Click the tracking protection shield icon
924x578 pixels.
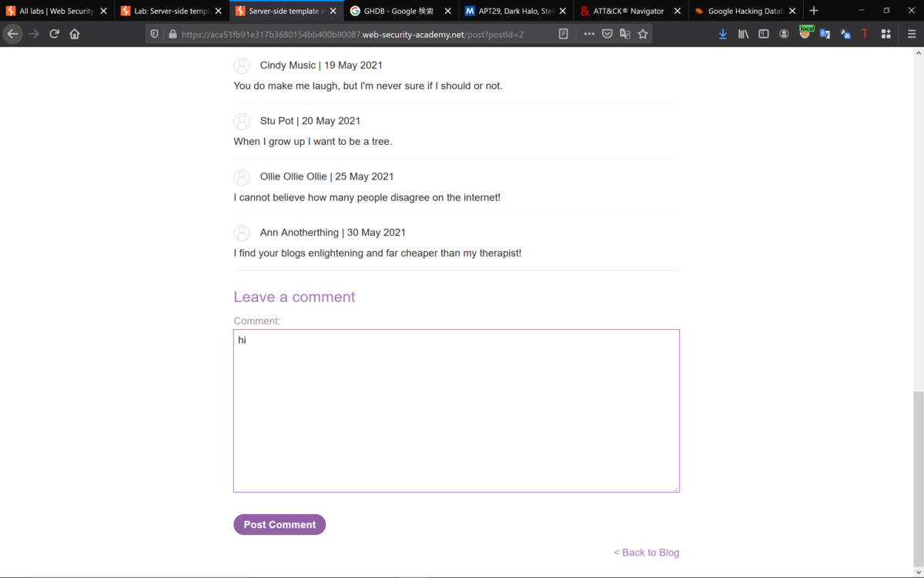click(155, 34)
